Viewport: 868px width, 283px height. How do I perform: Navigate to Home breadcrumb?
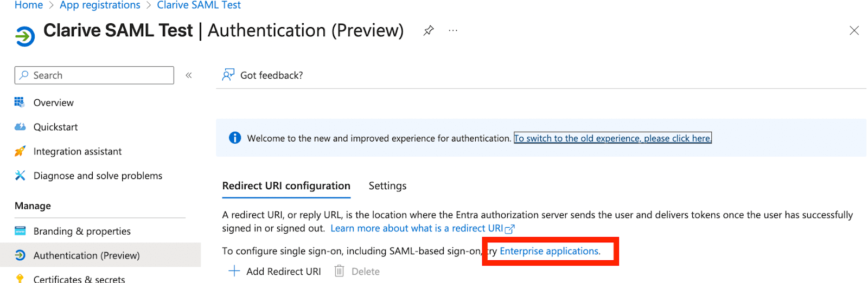(x=29, y=5)
